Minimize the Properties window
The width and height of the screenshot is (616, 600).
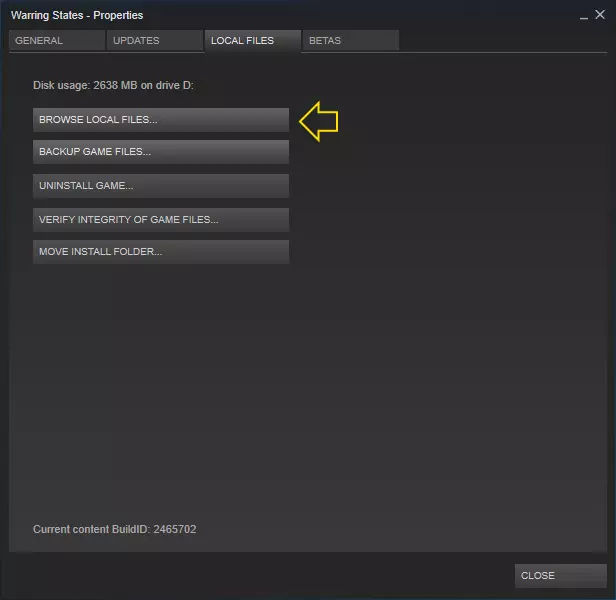[584, 16]
